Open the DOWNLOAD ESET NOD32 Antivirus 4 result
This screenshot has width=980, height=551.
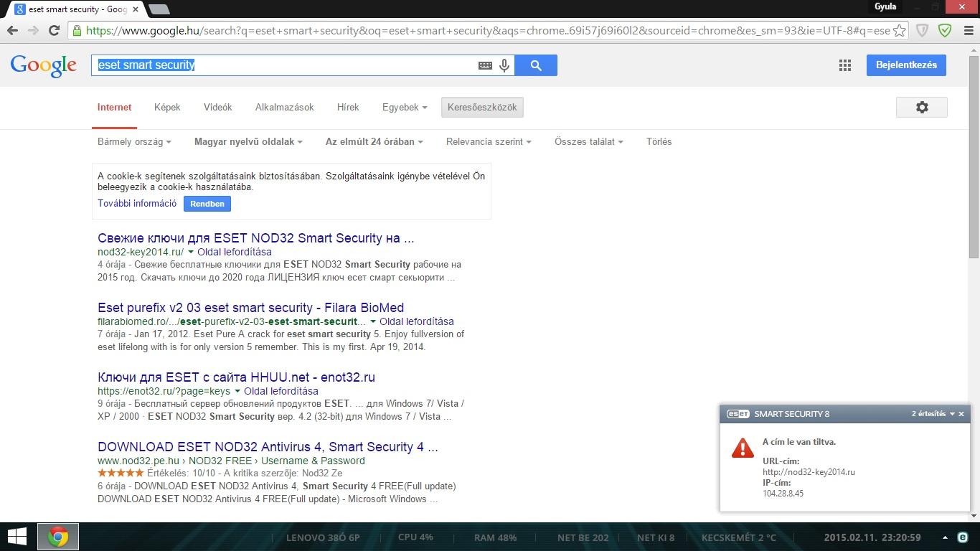(268, 447)
